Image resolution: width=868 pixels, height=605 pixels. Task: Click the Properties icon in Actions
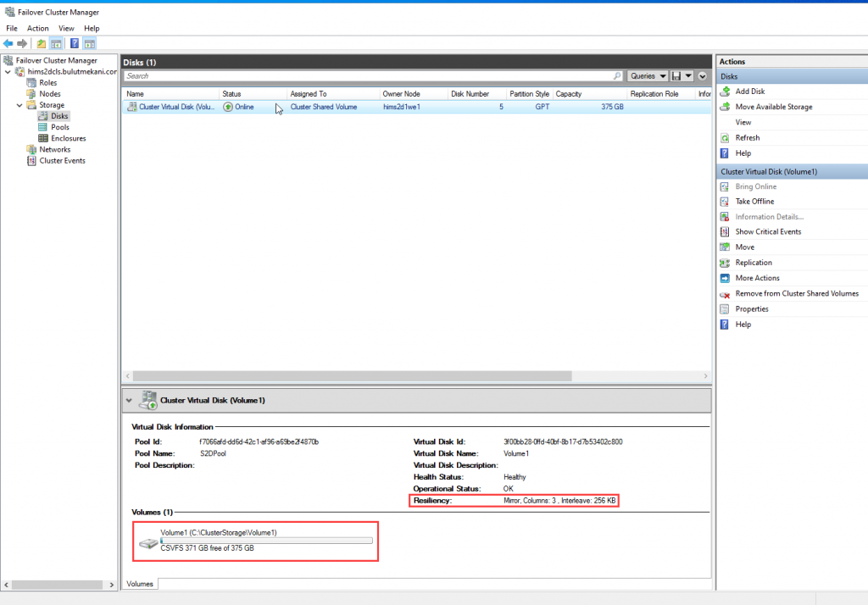coord(725,309)
